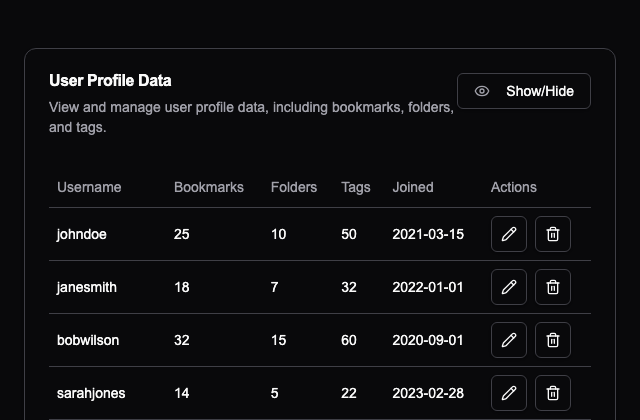
Task: Edit the johndoe user row
Action: pos(509,234)
